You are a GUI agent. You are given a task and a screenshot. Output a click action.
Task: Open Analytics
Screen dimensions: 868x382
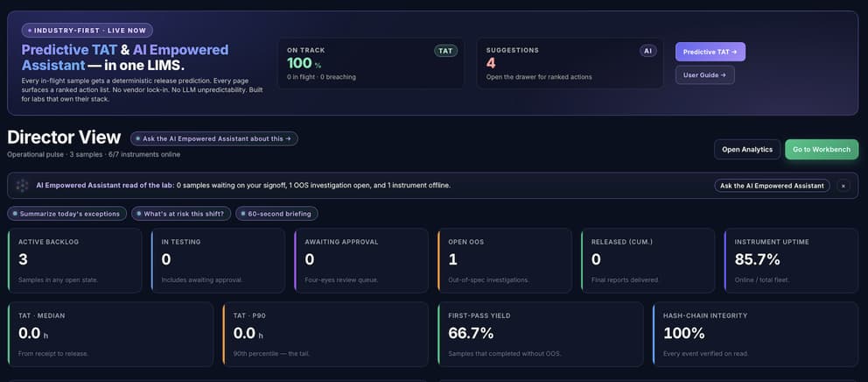click(747, 150)
